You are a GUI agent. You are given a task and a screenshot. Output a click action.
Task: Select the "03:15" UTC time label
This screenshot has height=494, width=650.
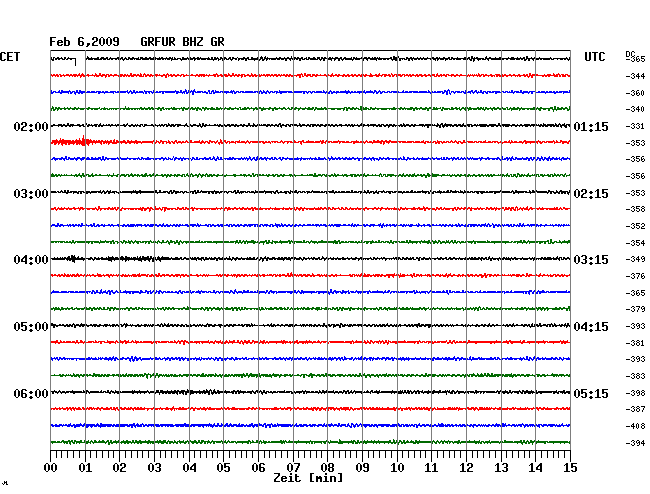tap(591, 260)
